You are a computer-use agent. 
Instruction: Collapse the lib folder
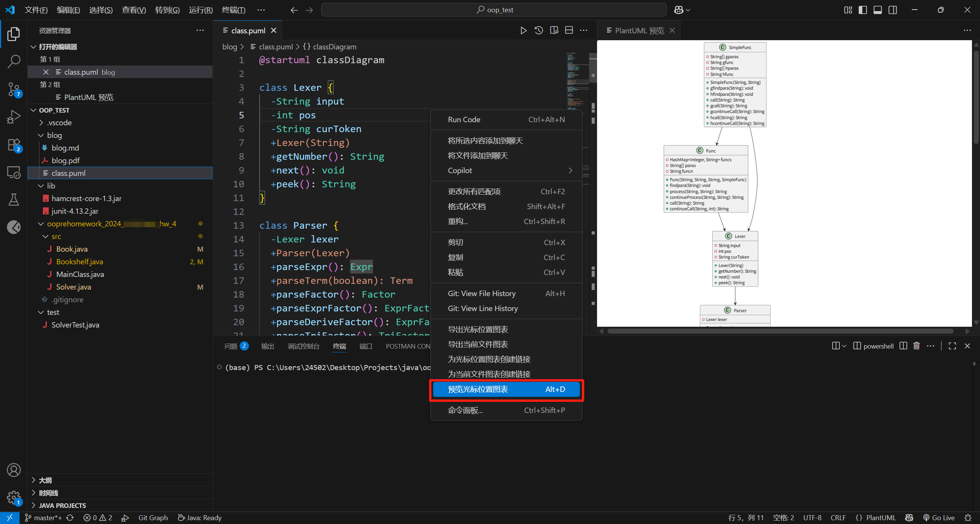click(x=51, y=186)
